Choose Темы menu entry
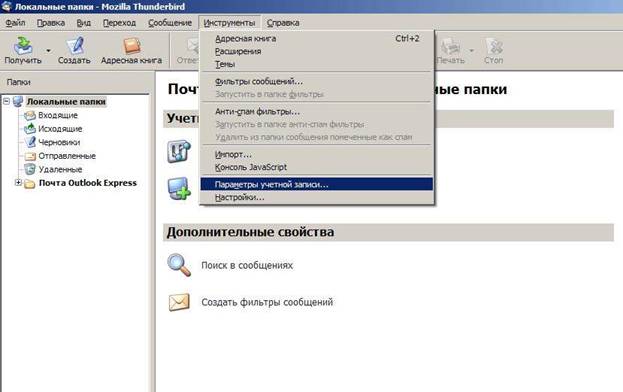The width and height of the screenshot is (623, 392). (x=317, y=64)
